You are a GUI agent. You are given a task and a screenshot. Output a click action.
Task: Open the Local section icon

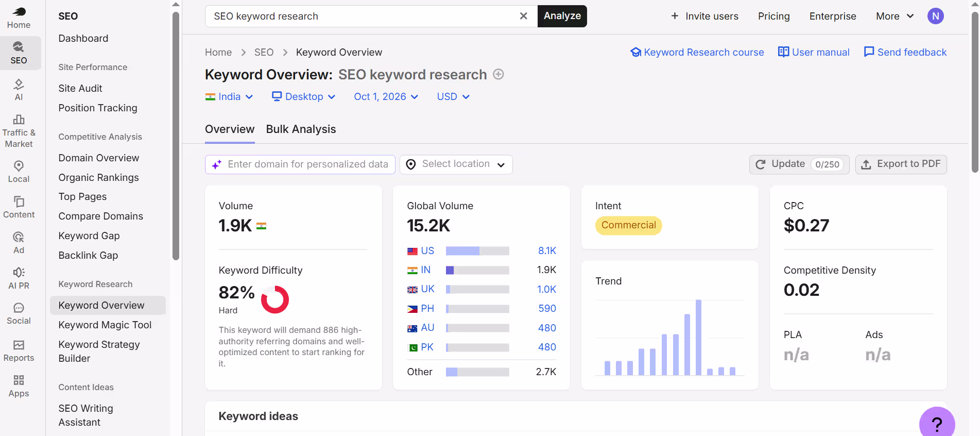pyautogui.click(x=19, y=172)
